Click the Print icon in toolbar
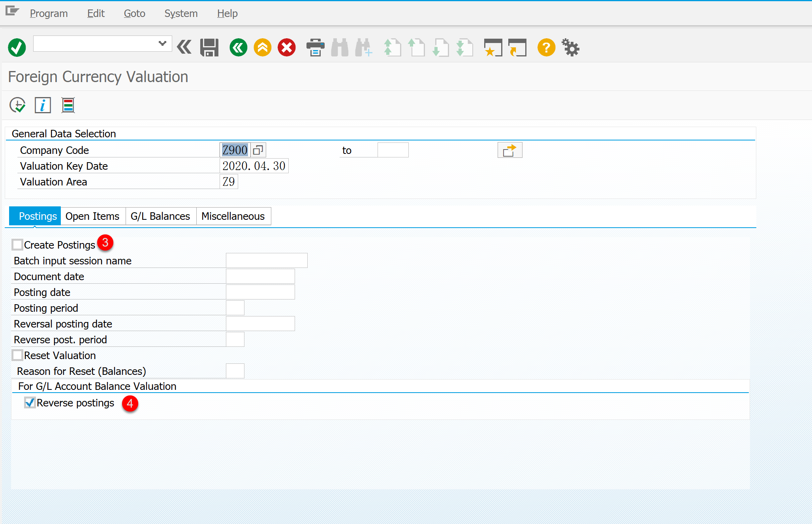The width and height of the screenshot is (812, 524). pyautogui.click(x=315, y=48)
